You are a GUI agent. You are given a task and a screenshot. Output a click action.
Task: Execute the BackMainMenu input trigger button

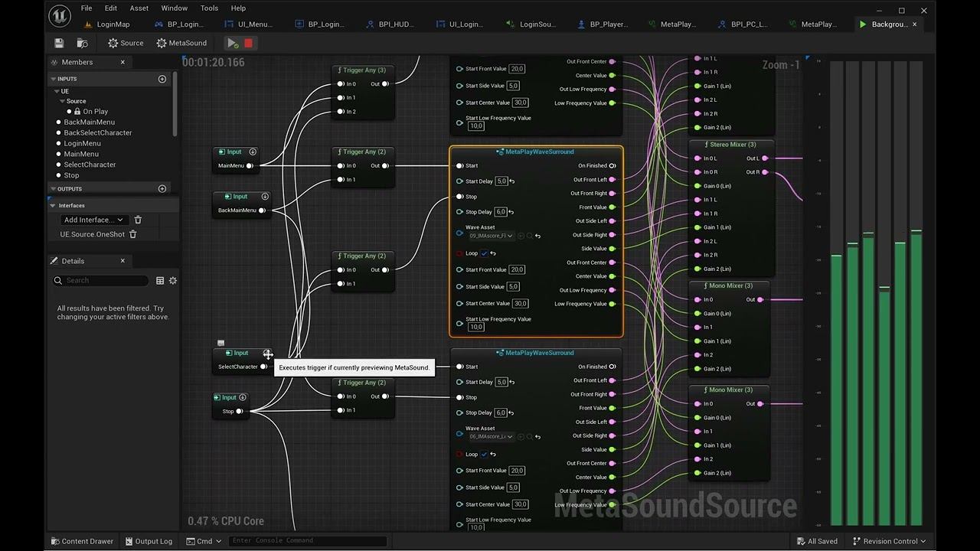click(265, 197)
